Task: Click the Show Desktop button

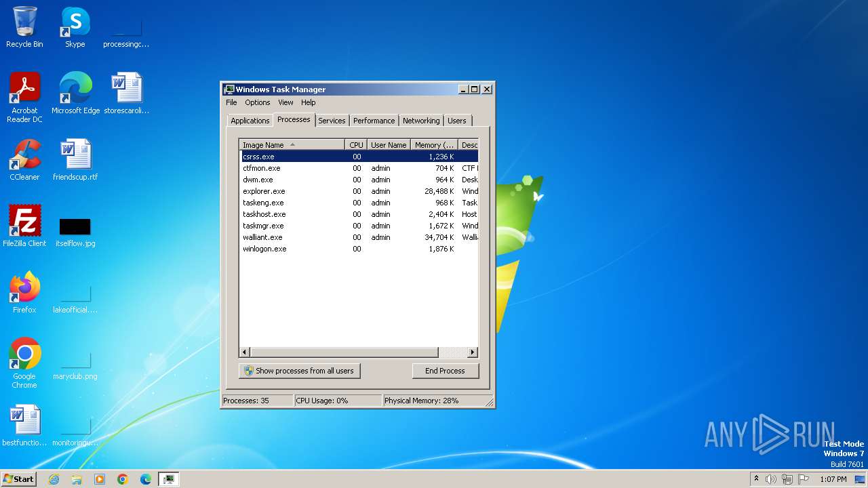Action: coord(860,479)
